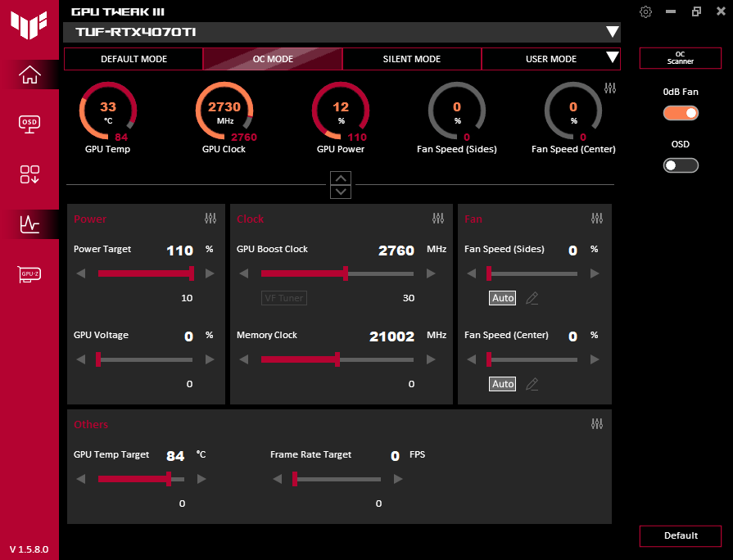The image size is (733, 560).
Task: Open the VF Tuner
Action: pos(284,298)
